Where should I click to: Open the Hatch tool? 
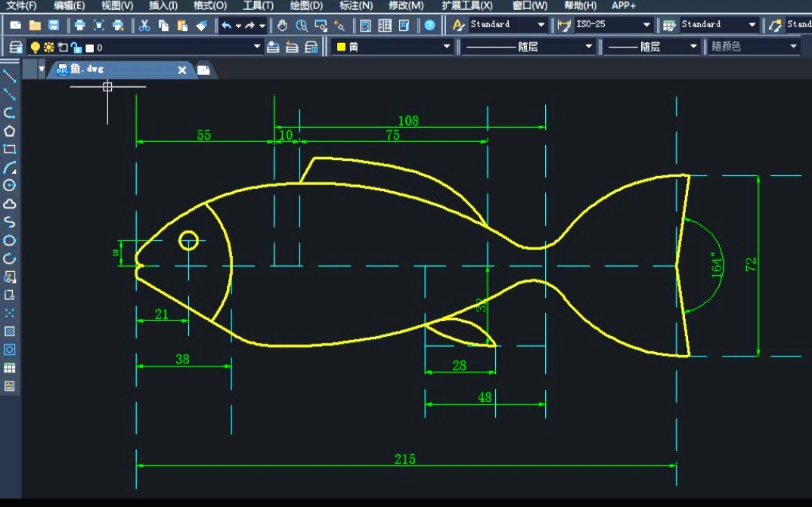point(9,331)
